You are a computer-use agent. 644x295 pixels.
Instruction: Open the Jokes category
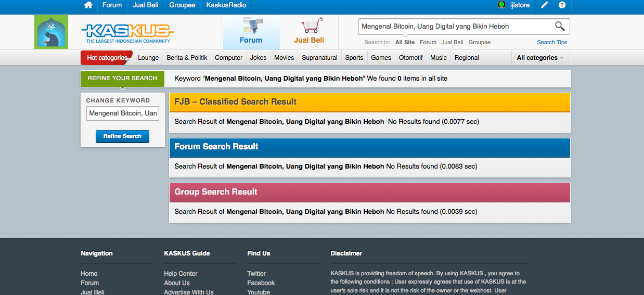click(259, 58)
